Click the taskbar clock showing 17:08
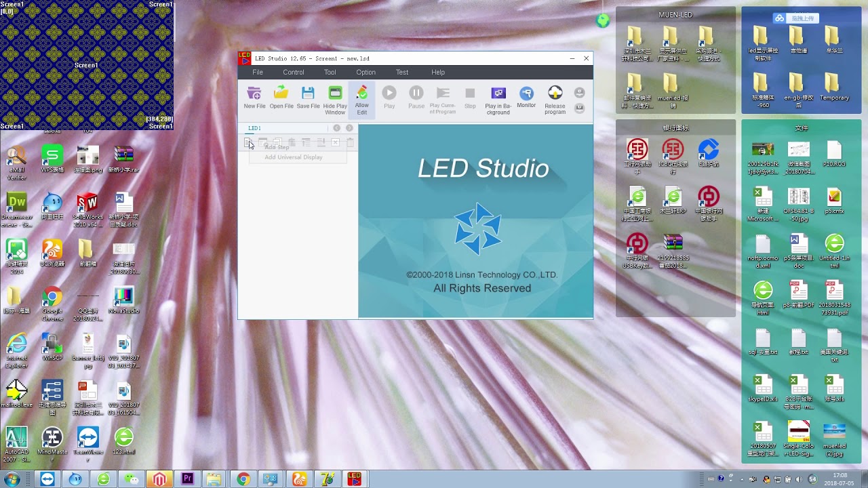Viewport: 868px width, 488px height. pyautogui.click(x=840, y=479)
